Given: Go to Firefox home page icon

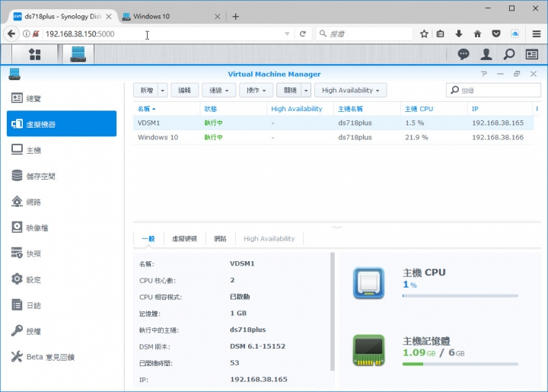Looking at the screenshot, I should (x=477, y=34).
